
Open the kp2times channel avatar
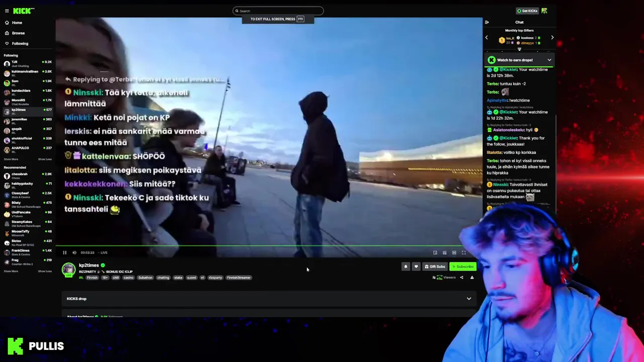pyautogui.click(x=68, y=269)
